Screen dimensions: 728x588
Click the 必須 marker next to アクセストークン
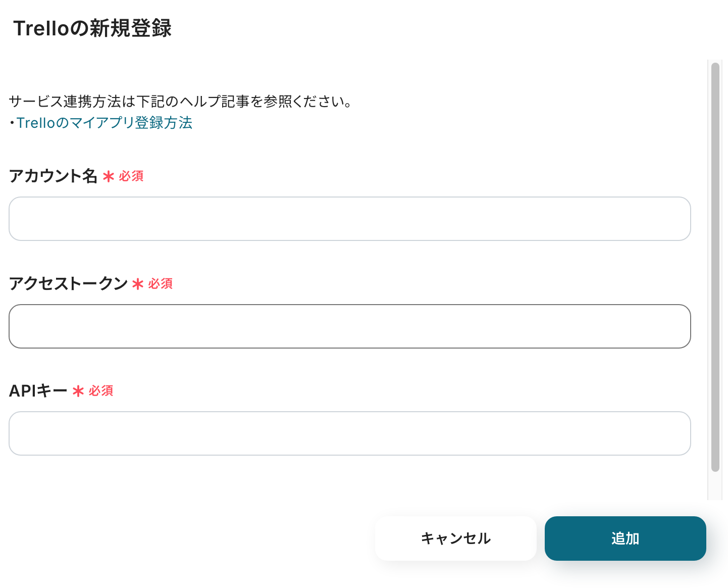click(161, 284)
